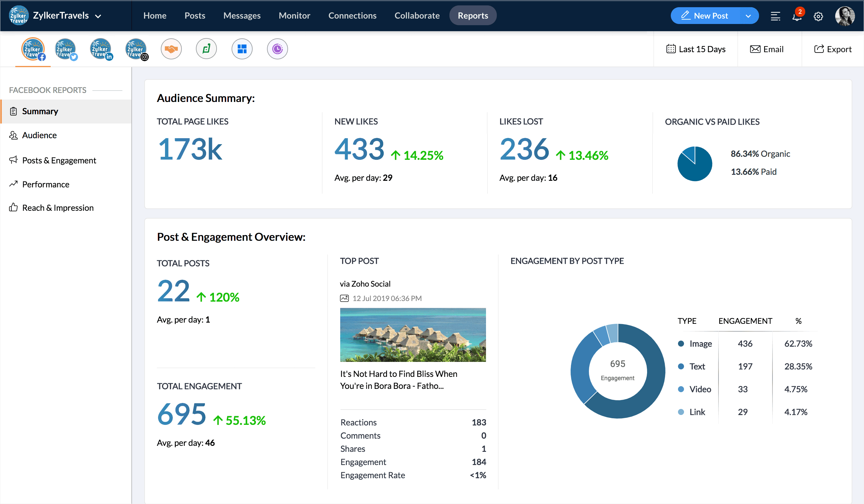864x504 pixels.
Task: Open Posts & Engagement in sidebar
Action: [x=59, y=160]
